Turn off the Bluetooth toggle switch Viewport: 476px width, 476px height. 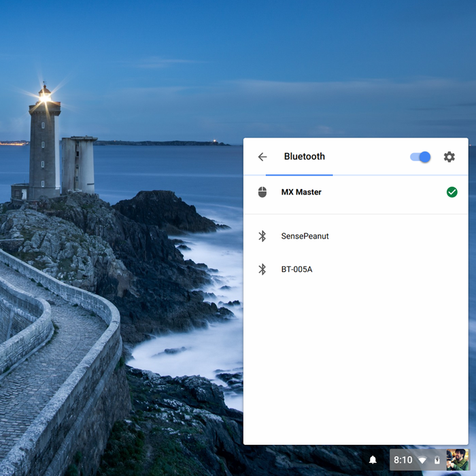click(420, 157)
